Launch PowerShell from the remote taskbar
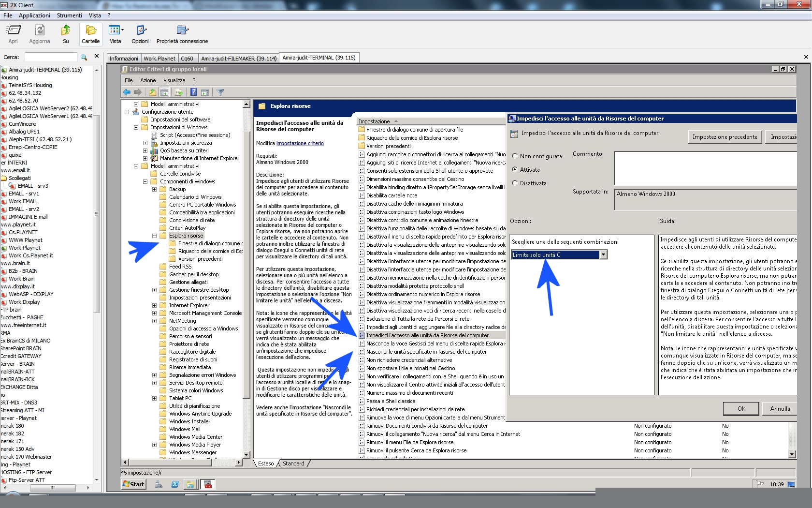The height and width of the screenshot is (508, 812). coord(175,484)
